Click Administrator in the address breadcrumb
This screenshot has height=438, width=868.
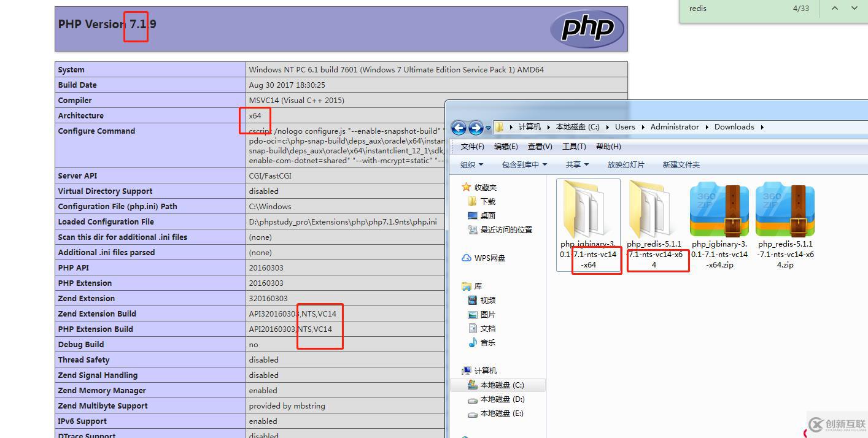pyautogui.click(x=675, y=127)
